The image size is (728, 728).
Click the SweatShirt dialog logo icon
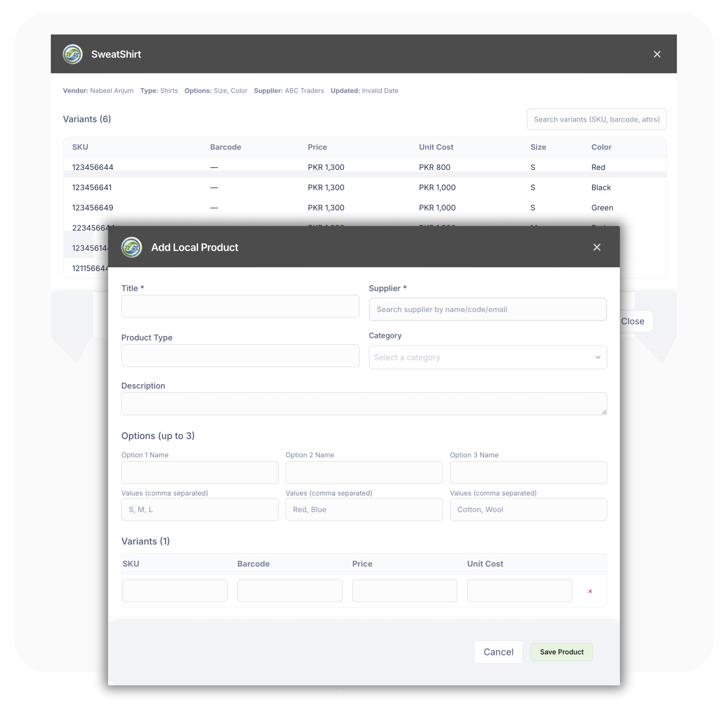pos(72,54)
